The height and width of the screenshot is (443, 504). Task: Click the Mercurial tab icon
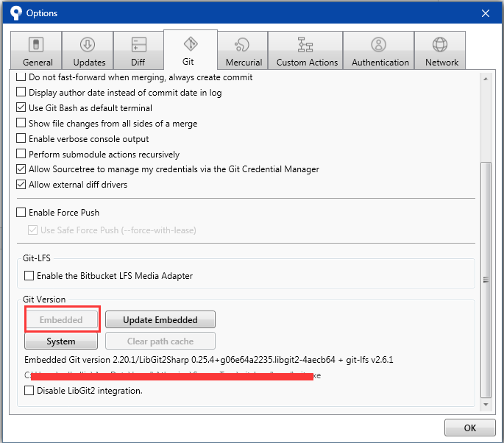tap(242, 44)
